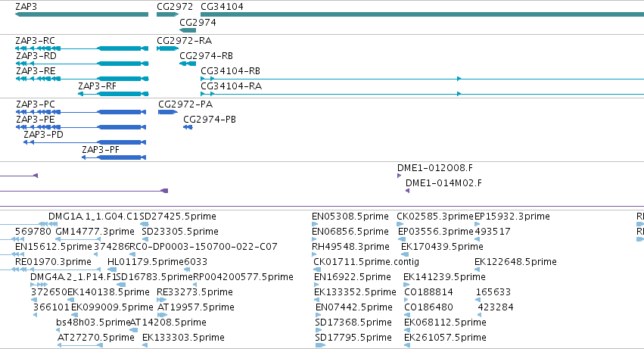Click the EP03556.3prime EST label
644x349 pixels.
tap(436, 232)
